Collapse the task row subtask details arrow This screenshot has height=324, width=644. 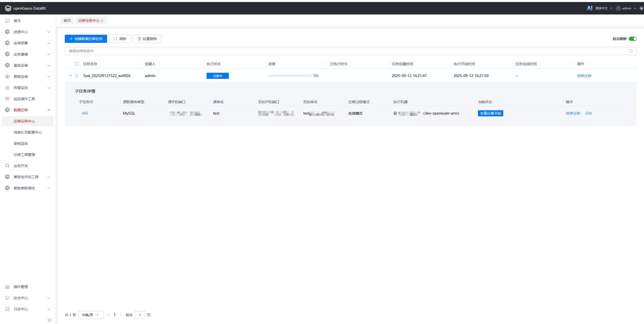tap(71, 76)
